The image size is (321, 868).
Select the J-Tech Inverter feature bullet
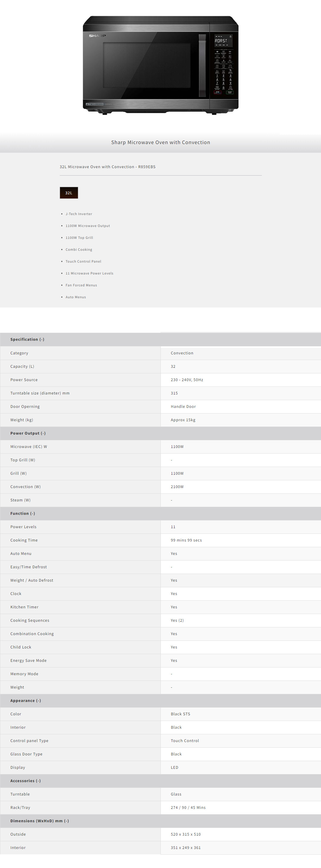(x=78, y=214)
